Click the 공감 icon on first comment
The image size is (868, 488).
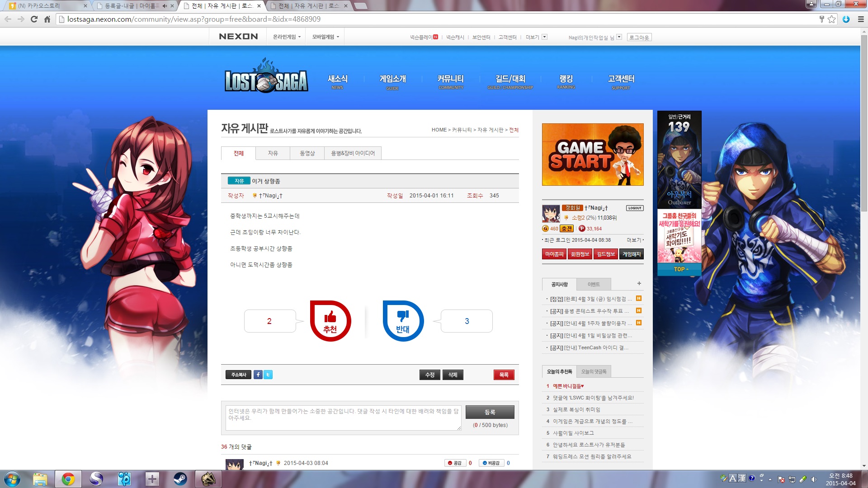[x=455, y=463]
